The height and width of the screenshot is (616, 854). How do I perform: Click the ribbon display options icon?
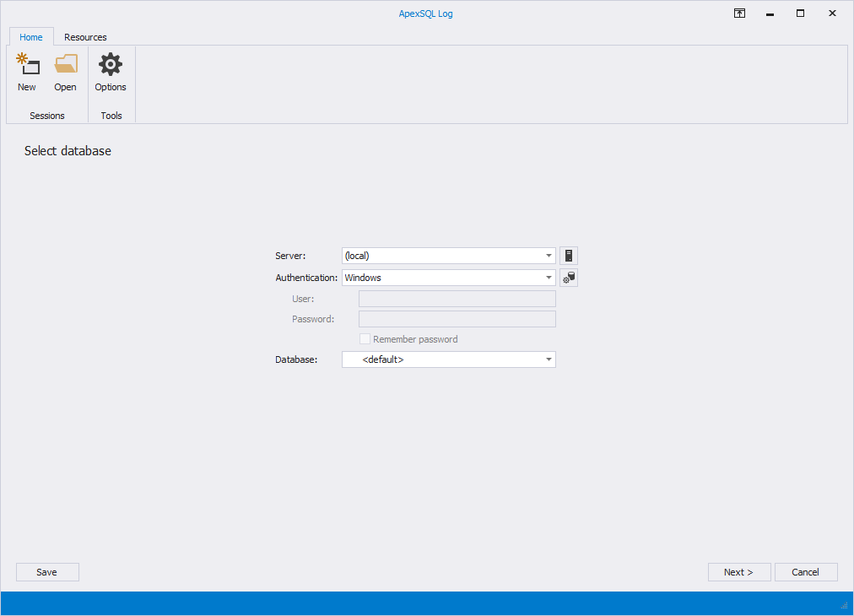click(x=739, y=14)
